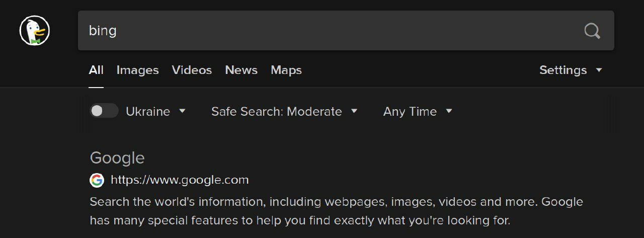Select the All results tab

96,70
